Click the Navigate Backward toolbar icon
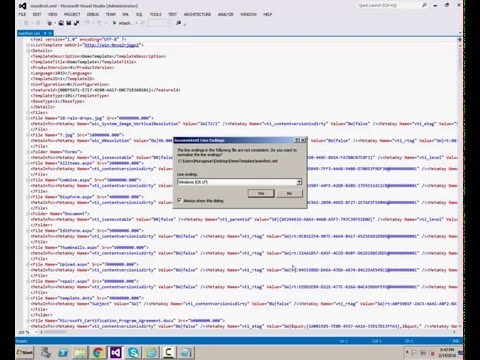 (26, 23)
